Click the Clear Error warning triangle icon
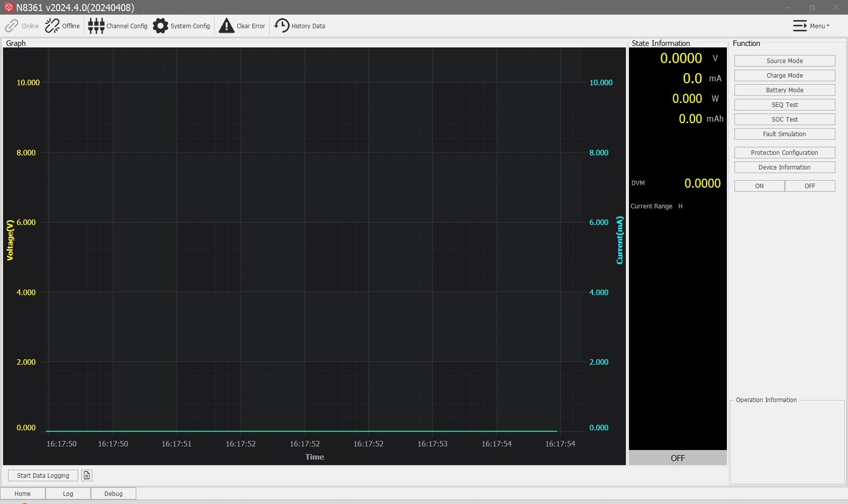The image size is (848, 504). 227,26
